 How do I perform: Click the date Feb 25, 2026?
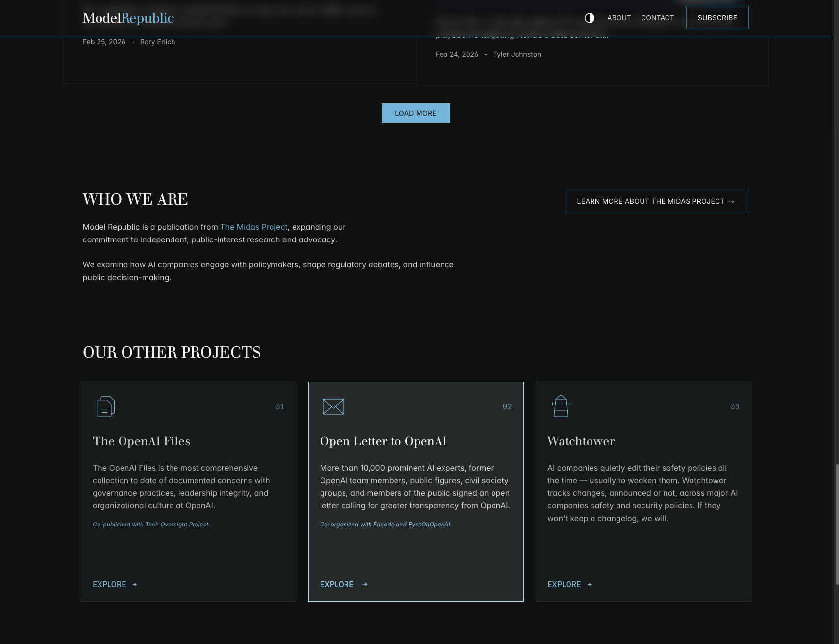pos(104,42)
